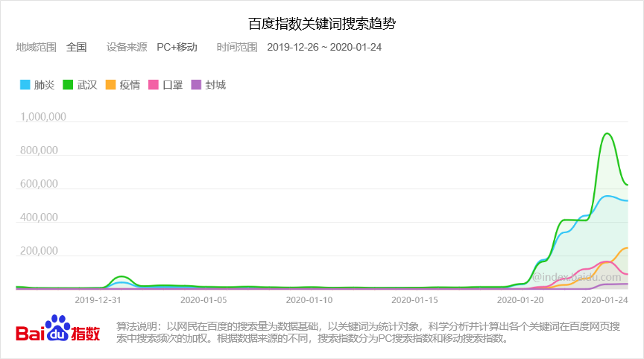Viewport: 644px width, 359px height.
Task: Open the 全国 region selector
Action: 76,47
